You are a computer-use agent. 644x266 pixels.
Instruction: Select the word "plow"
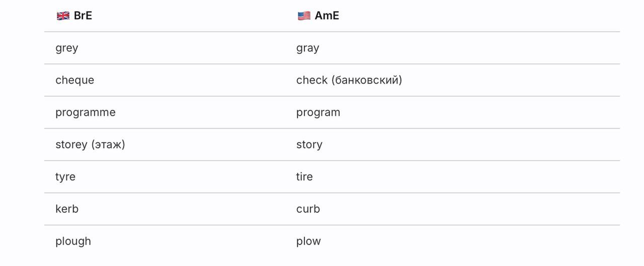pyautogui.click(x=309, y=241)
